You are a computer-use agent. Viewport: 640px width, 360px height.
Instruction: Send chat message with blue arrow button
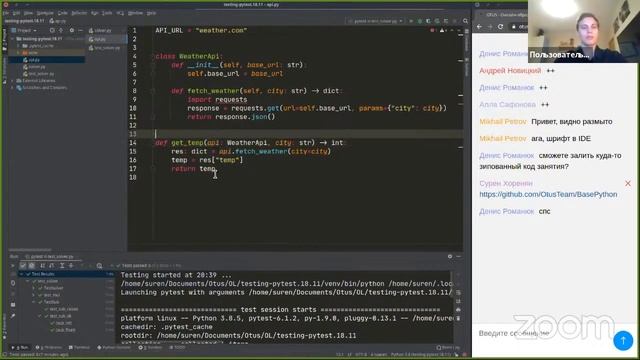coord(623,340)
